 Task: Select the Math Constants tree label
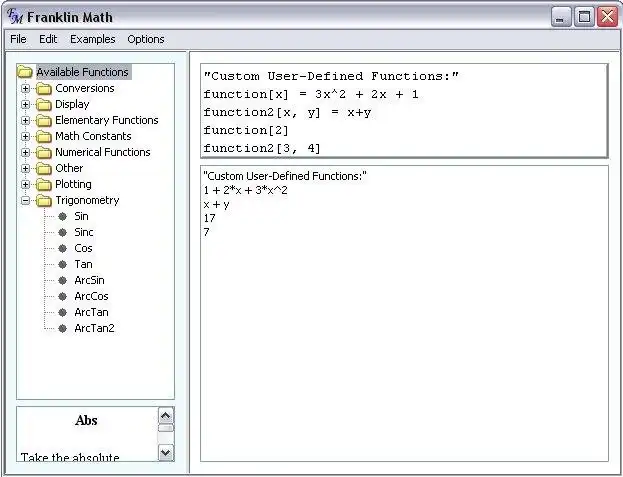pos(93,136)
